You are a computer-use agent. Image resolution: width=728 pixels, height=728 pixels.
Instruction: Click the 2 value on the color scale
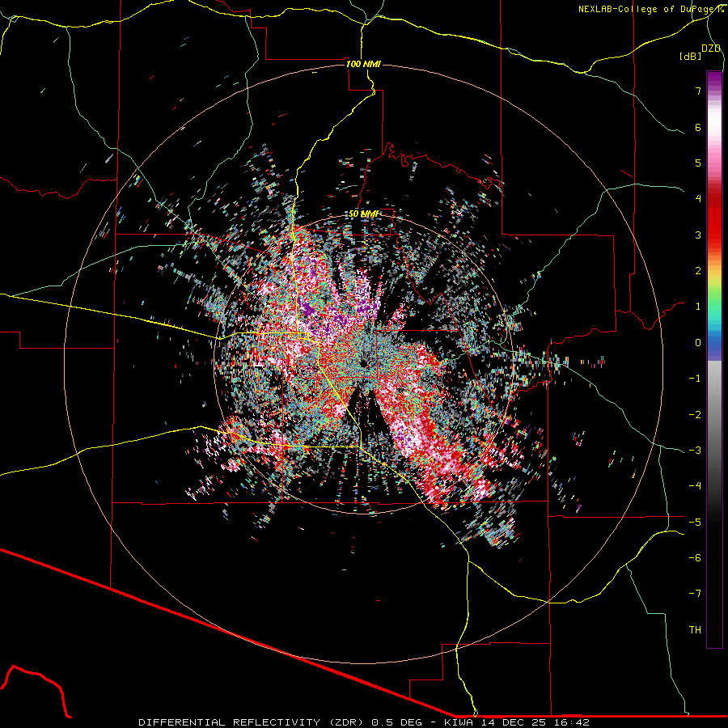coord(698,271)
